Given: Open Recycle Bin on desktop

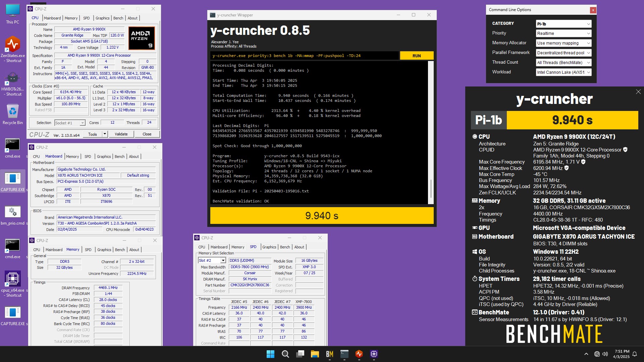Looking at the screenshot, I should (x=13, y=114).
